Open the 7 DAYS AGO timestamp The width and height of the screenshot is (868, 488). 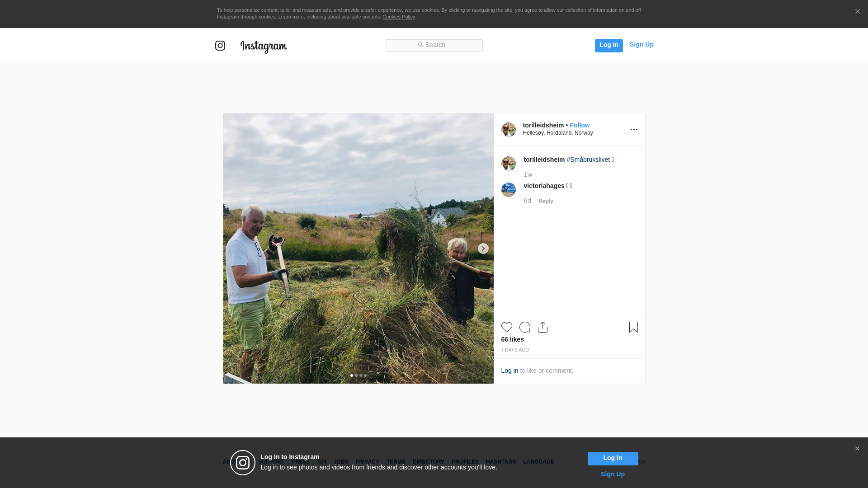(x=515, y=350)
